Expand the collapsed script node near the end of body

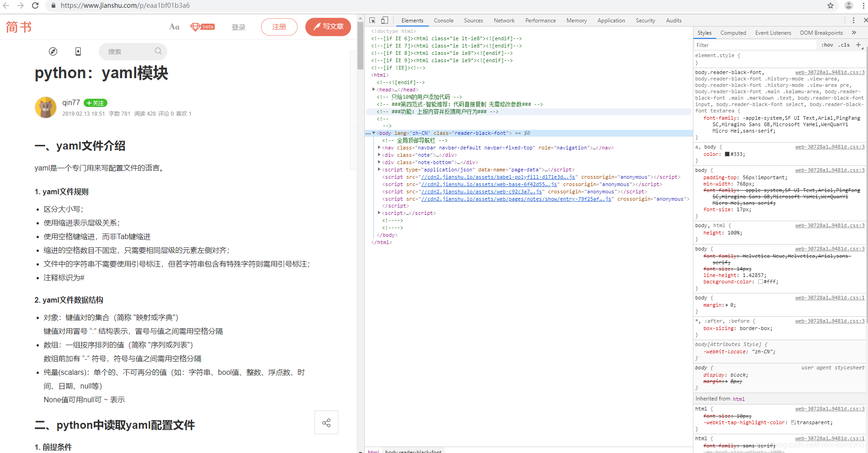(379, 213)
